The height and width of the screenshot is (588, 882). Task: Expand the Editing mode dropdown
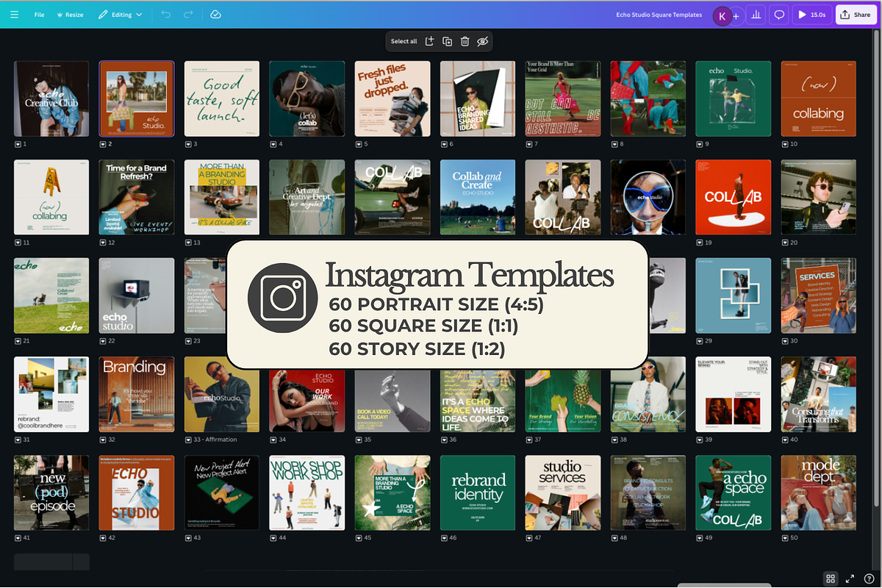click(121, 15)
